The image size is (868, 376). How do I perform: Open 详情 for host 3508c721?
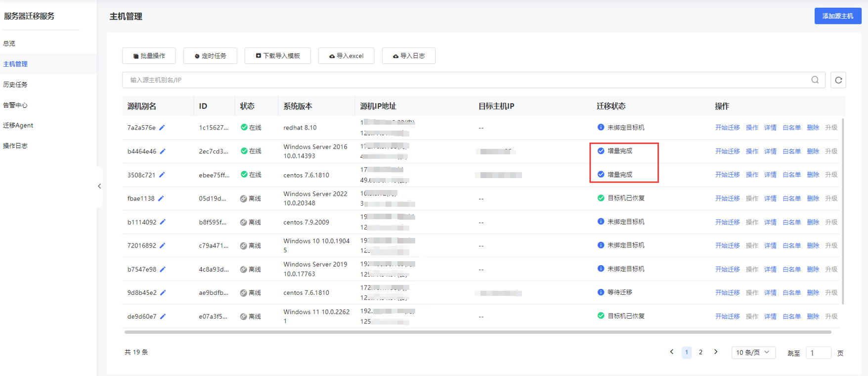click(x=770, y=175)
